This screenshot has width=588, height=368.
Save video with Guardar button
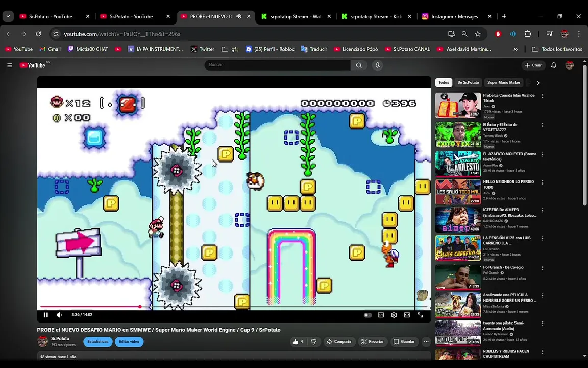[404, 342]
